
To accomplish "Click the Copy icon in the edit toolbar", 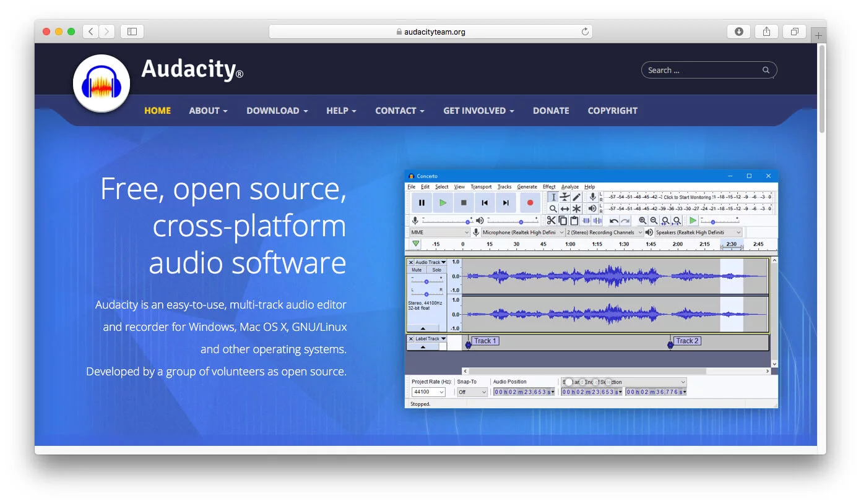I will coord(563,220).
